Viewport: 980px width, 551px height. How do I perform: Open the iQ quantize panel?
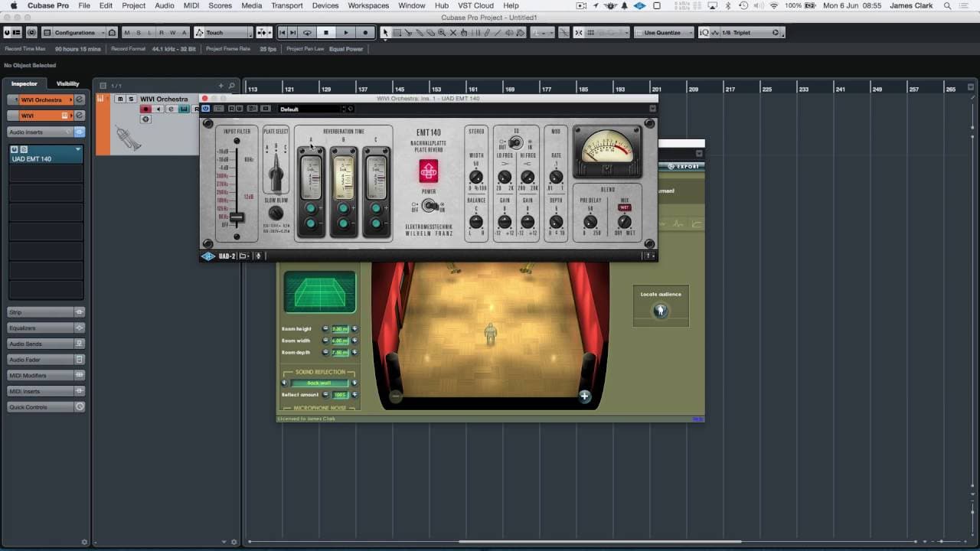[x=704, y=33]
